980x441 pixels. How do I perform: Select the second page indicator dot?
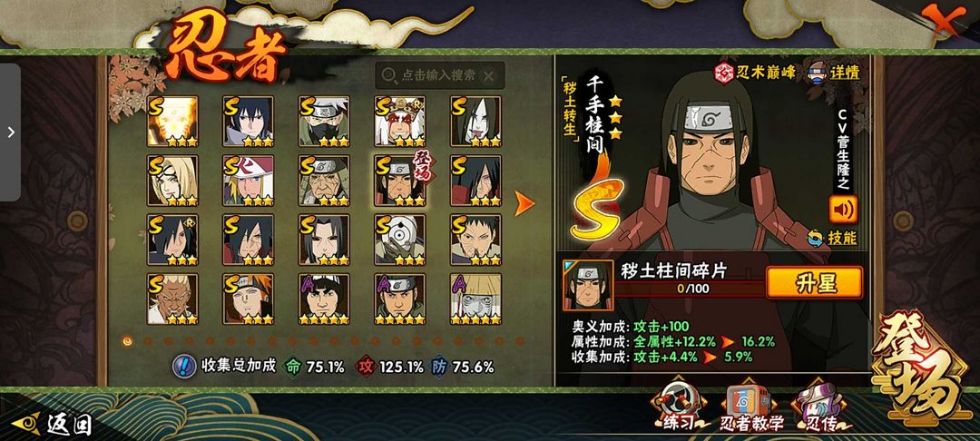(148, 341)
